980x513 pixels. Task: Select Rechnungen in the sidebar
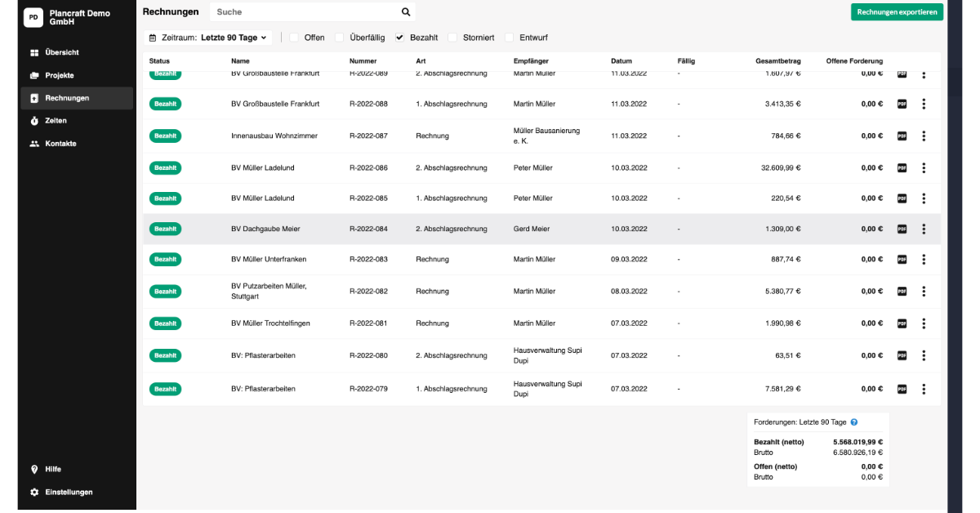tap(77, 98)
